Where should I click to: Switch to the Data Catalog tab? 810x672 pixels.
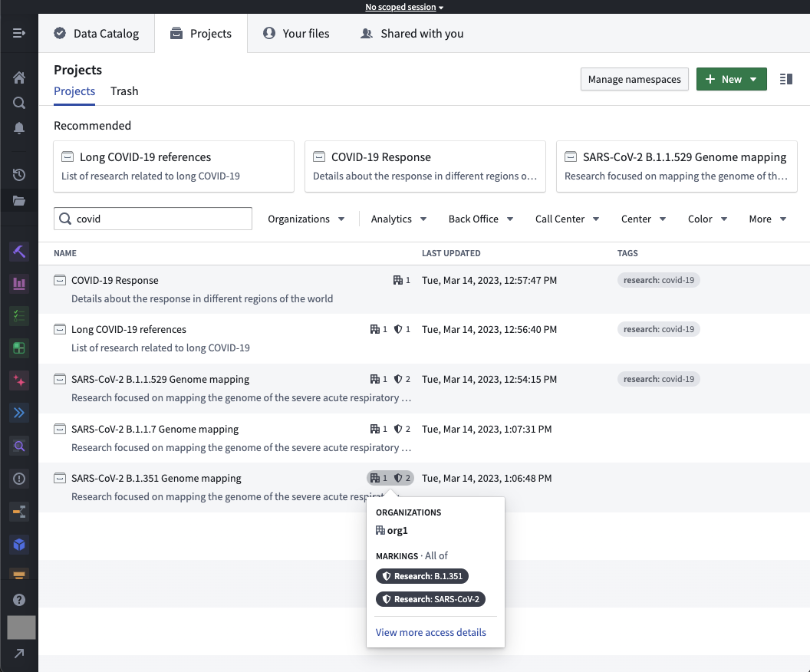pos(97,34)
